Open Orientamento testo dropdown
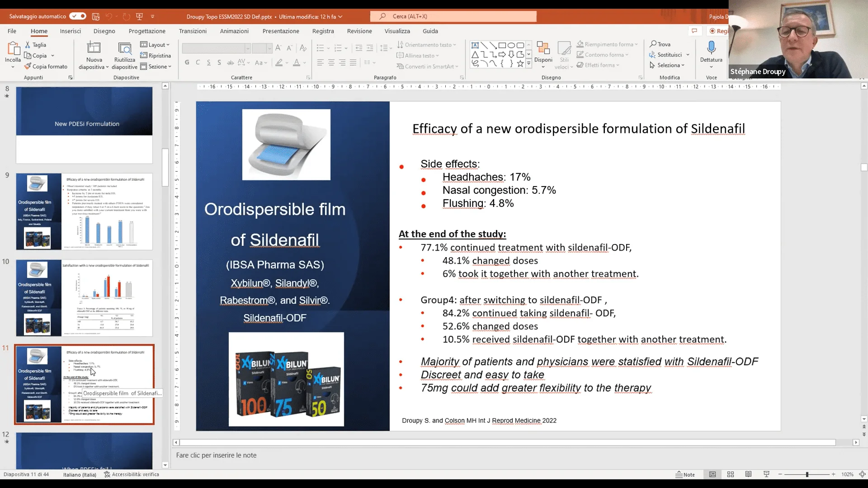The width and height of the screenshot is (868, 488). 426,45
